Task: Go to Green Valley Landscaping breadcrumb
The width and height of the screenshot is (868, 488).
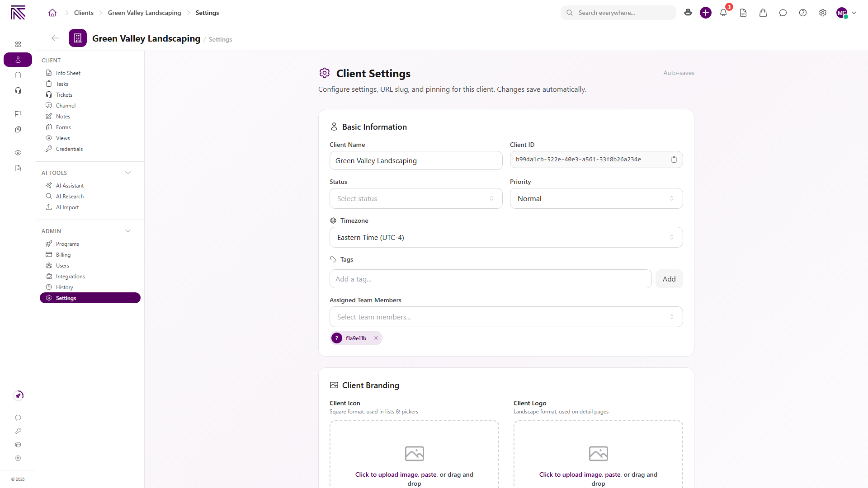Action: (144, 13)
